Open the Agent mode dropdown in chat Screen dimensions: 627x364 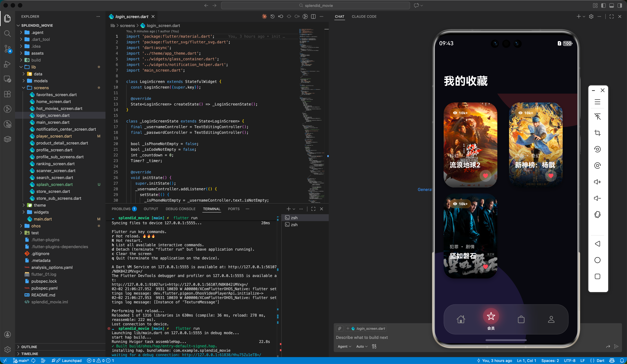(344, 346)
